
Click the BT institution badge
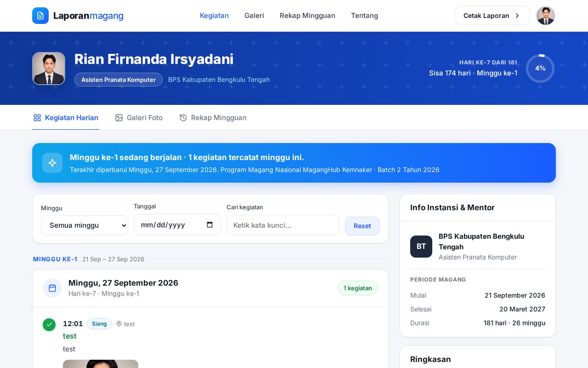(x=421, y=247)
